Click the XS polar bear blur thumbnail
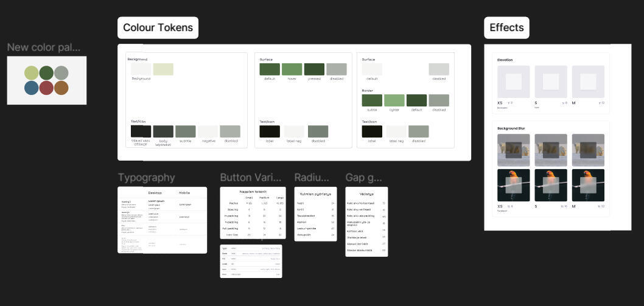644x306 pixels. point(513,150)
